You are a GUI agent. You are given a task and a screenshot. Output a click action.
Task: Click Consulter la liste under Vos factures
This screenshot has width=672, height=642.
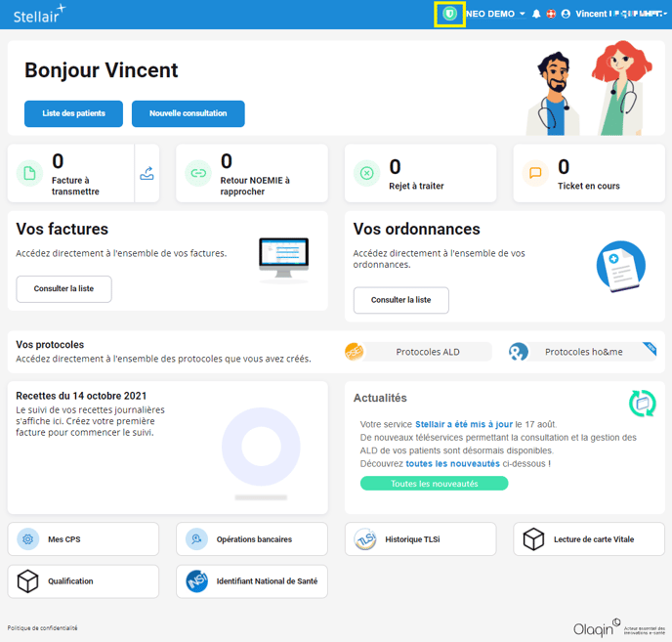coord(63,289)
